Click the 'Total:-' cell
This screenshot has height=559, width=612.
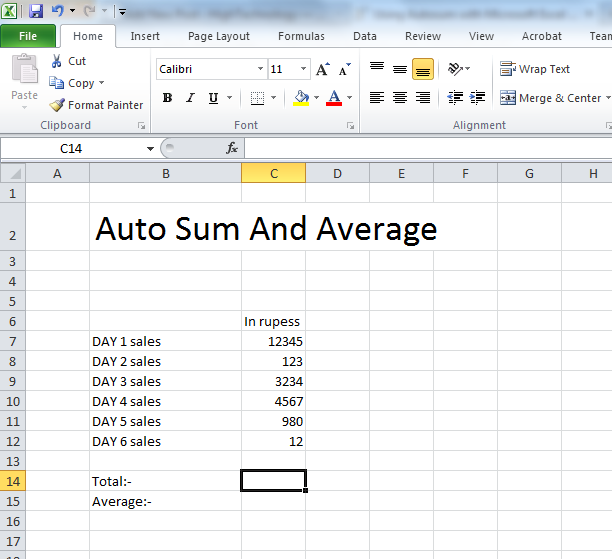coord(165,481)
